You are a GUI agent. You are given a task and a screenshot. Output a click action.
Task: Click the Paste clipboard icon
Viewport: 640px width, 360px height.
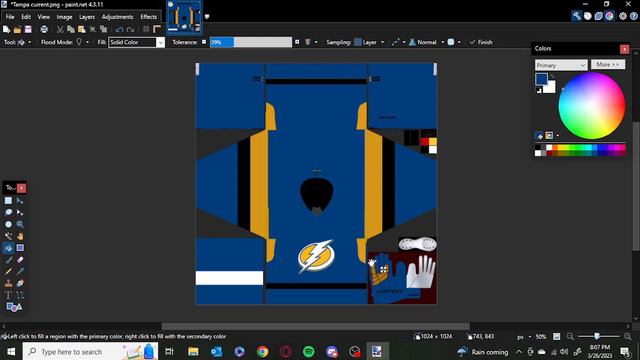tap(82, 29)
